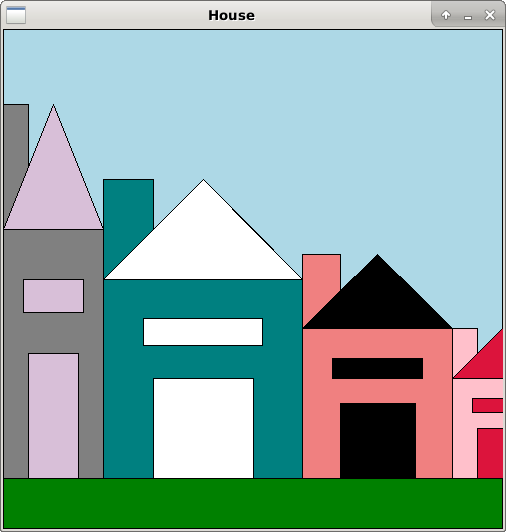Click the white window on teal house
Image resolution: width=506 pixels, height=532 pixels.
click(203, 332)
